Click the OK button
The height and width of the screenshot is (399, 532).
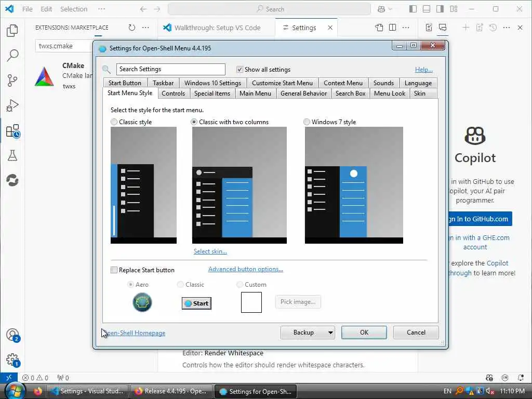click(x=364, y=332)
